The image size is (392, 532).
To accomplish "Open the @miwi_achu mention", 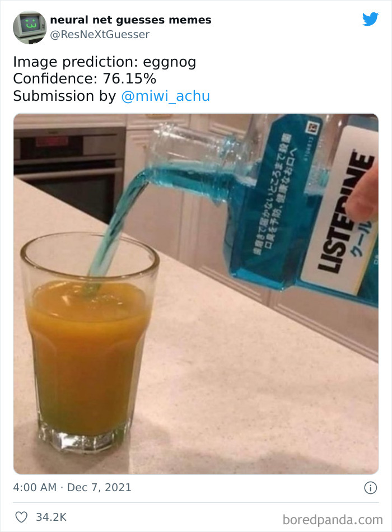I will [166, 96].
